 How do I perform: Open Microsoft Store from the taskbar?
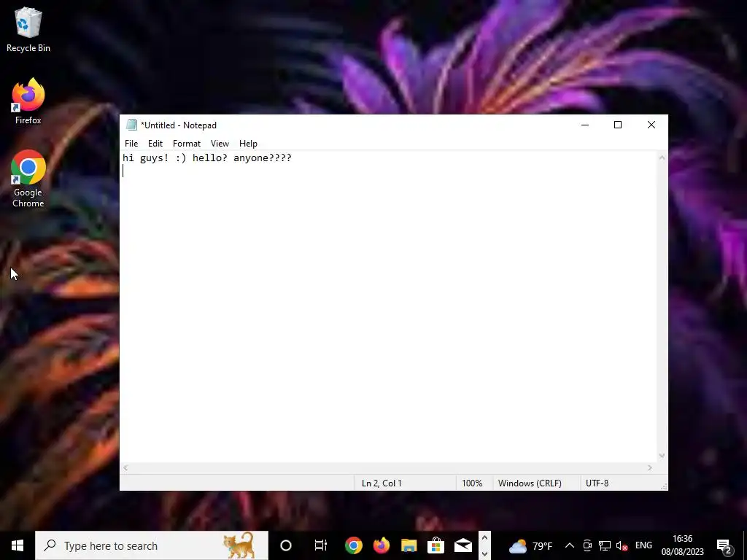pyautogui.click(x=436, y=545)
